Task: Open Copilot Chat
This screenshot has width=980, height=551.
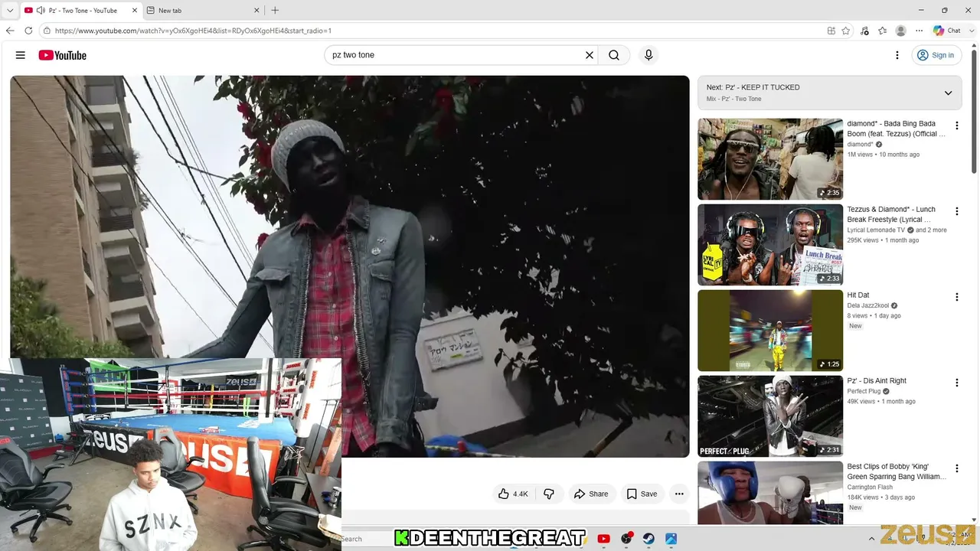Action: pyautogui.click(x=947, y=31)
